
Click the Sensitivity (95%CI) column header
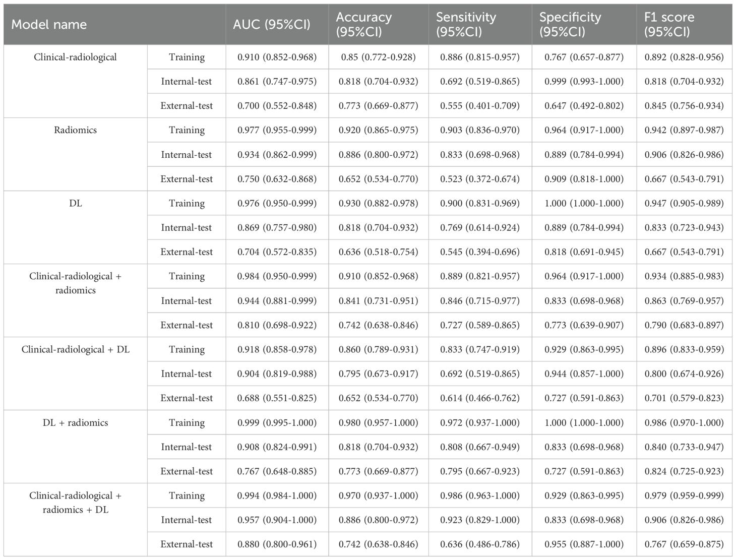466,24
